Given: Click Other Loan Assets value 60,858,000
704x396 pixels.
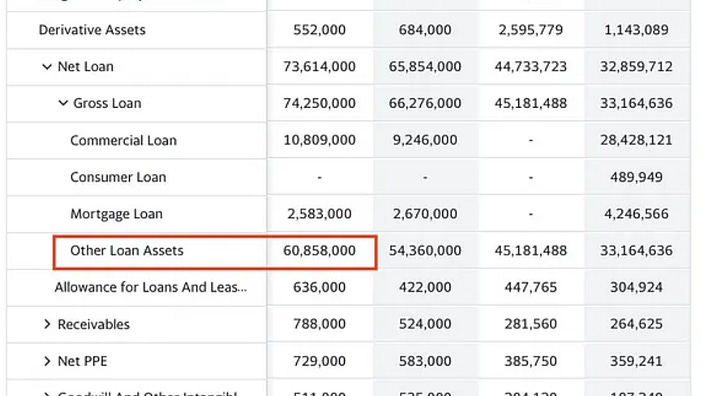Looking at the screenshot, I should tap(319, 251).
